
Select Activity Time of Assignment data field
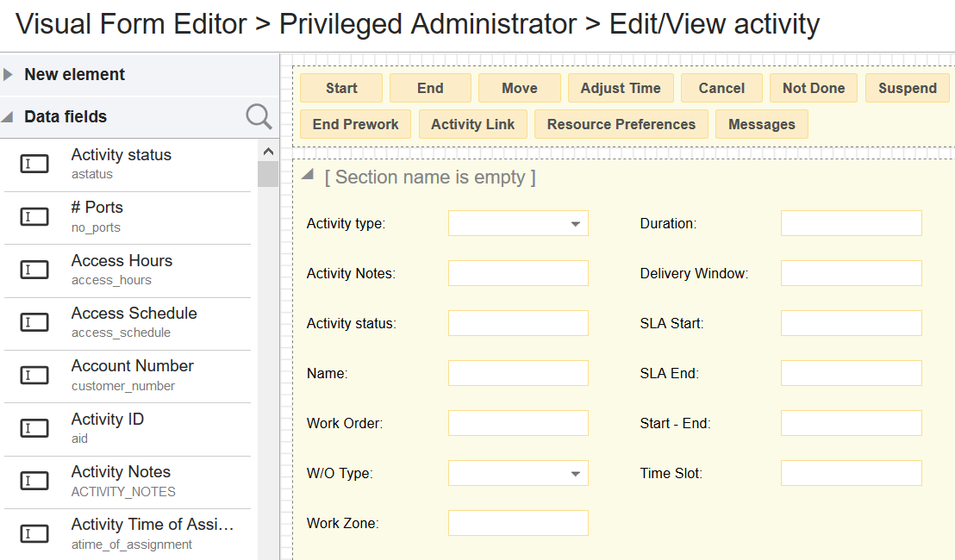coord(152,533)
